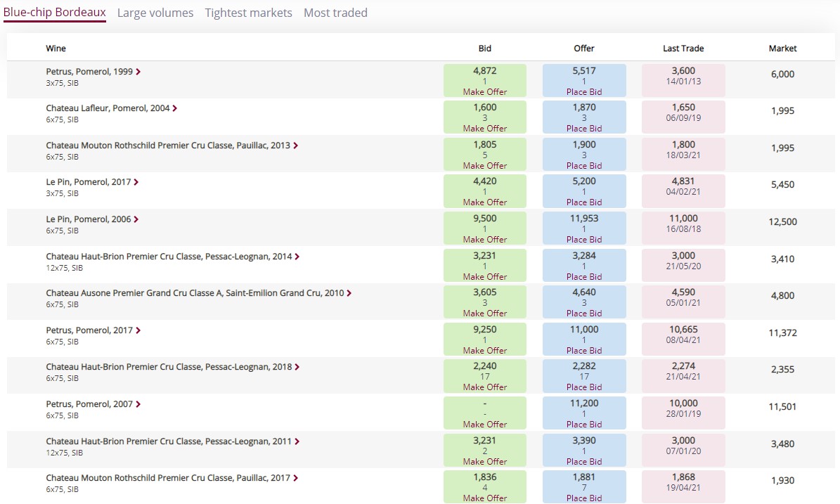
Task: Select the last trade 1,868 dated 19/04/21
Action: [x=683, y=487]
